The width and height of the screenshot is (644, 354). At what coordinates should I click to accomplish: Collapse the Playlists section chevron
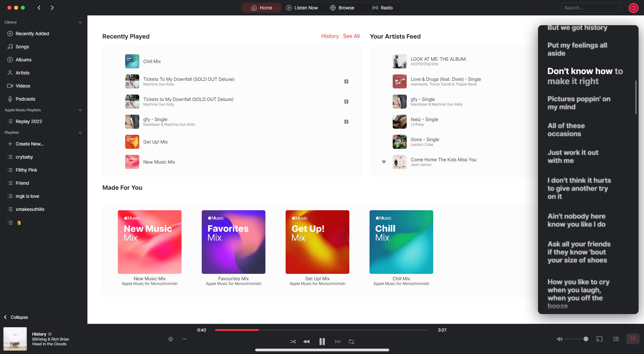[x=80, y=133]
